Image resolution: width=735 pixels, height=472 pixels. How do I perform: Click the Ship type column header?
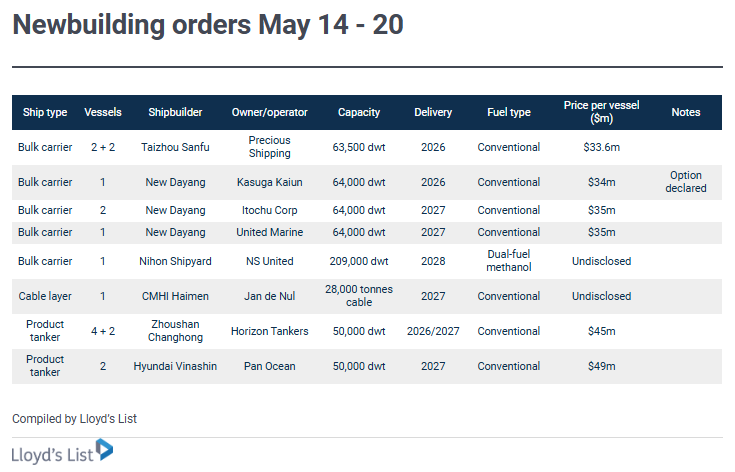45,113
